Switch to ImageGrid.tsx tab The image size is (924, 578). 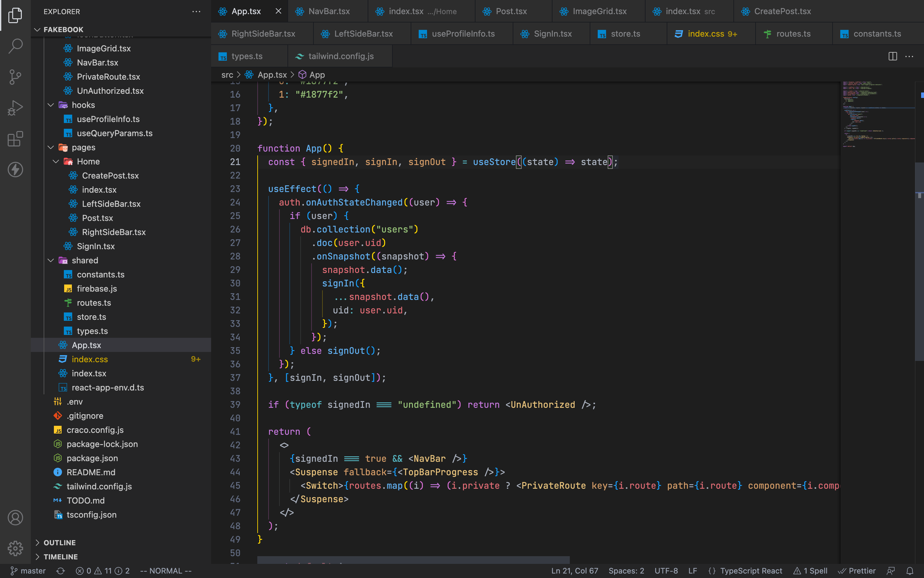[599, 11]
